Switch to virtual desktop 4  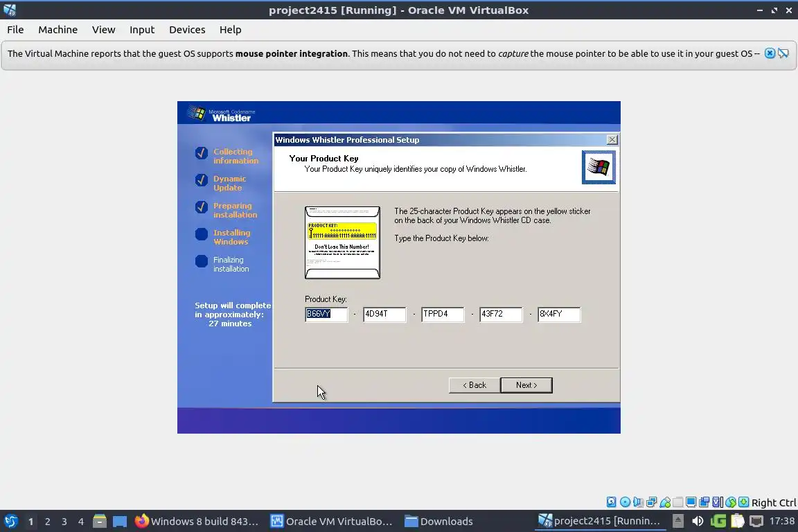[x=81, y=522]
